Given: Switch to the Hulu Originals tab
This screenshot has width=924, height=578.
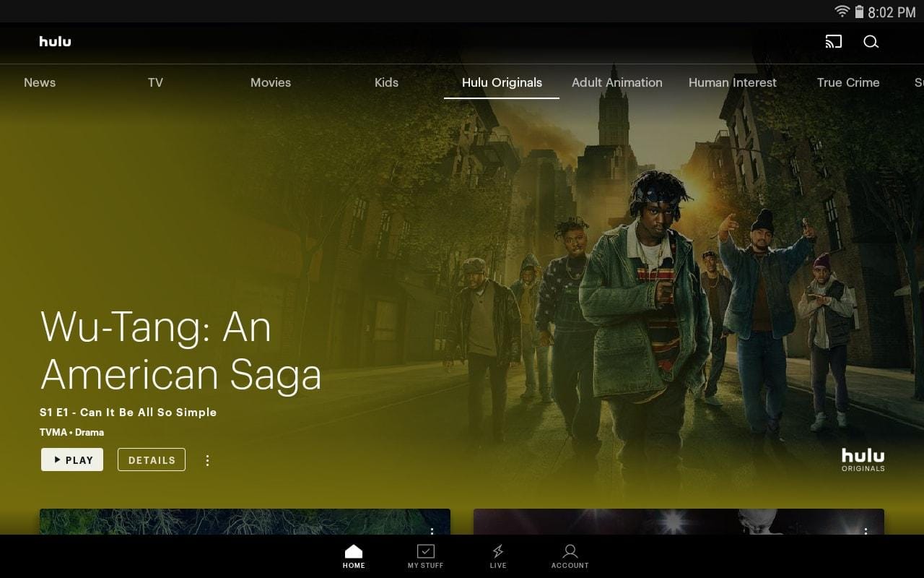Looking at the screenshot, I should click(x=502, y=82).
